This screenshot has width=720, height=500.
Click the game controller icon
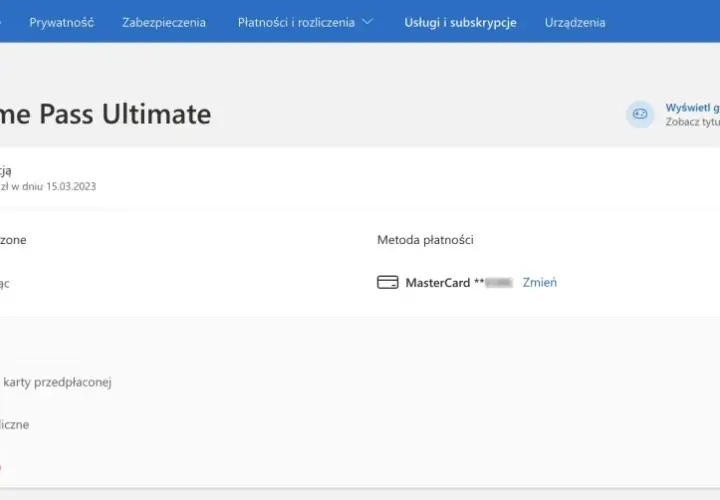(x=640, y=114)
